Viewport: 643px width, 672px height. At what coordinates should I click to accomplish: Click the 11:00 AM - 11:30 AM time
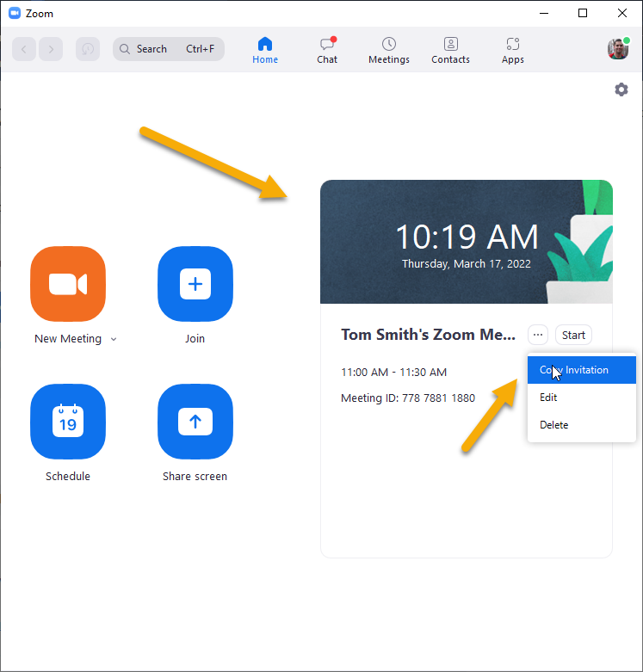tap(394, 372)
